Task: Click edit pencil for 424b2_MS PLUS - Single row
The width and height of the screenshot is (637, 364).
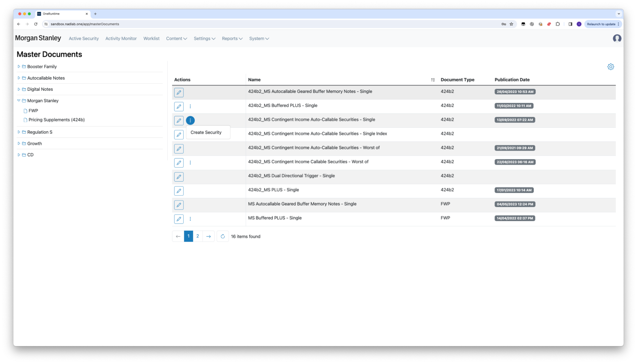Action: (x=179, y=191)
